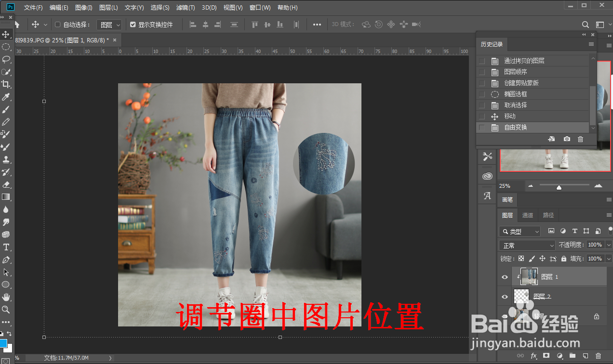613x364 pixels.
Task: Select the Horizontal Type tool
Action: click(6, 247)
